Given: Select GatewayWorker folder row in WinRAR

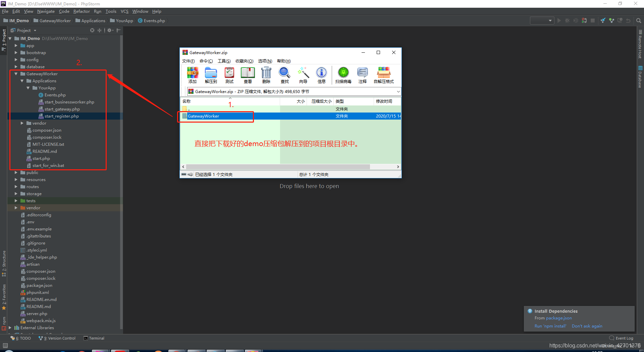Looking at the screenshot, I should (290, 116).
